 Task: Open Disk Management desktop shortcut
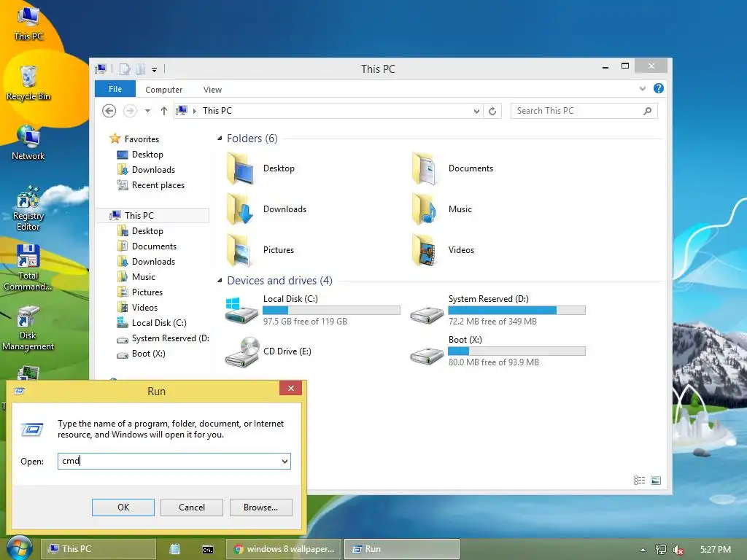tap(28, 328)
